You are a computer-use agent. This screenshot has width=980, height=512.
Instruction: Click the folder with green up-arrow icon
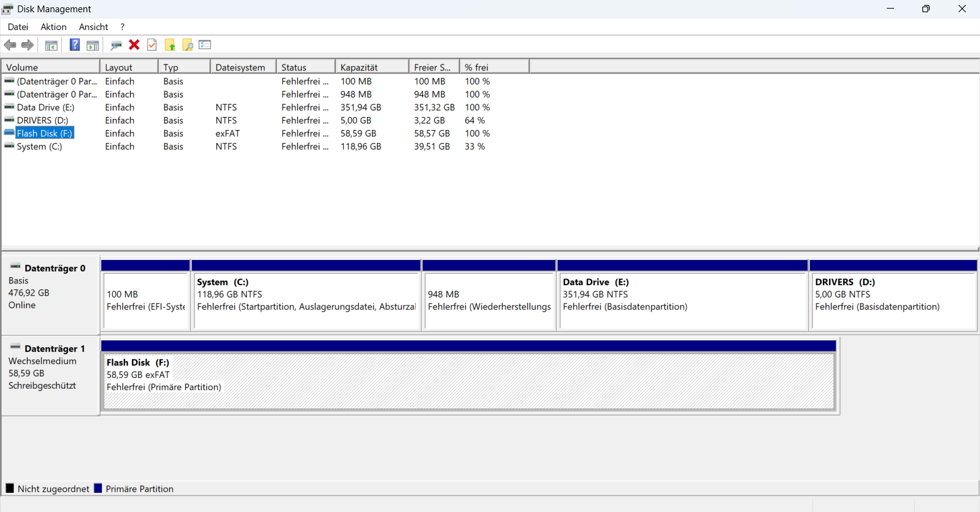point(170,45)
